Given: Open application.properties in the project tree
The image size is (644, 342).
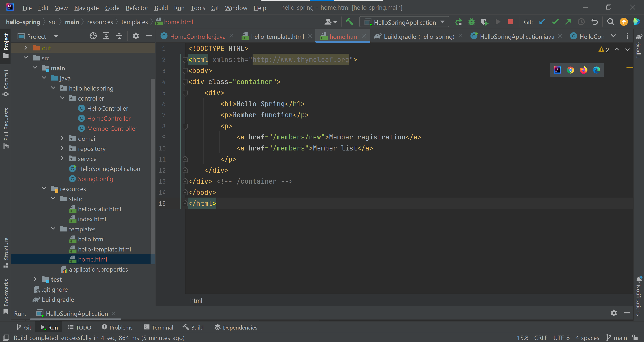Looking at the screenshot, I should 98,269.
